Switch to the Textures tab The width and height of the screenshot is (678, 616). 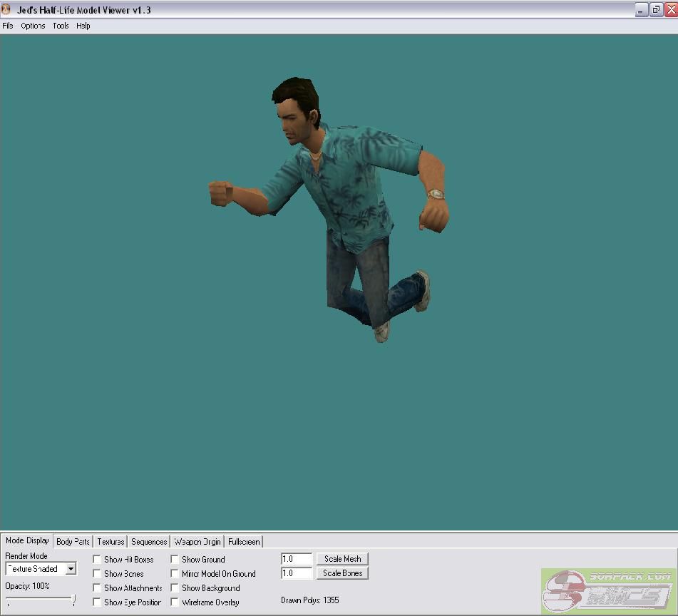click(x=111, y=542)
